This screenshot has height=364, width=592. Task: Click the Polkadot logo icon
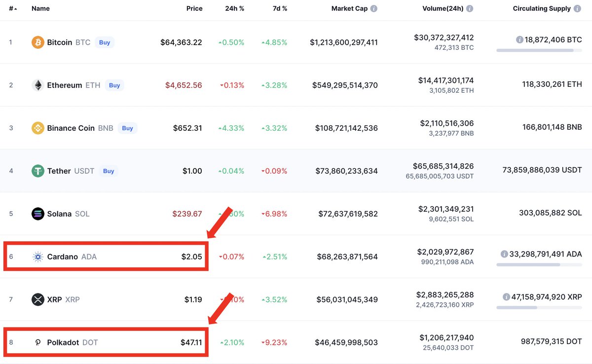click(x=38, y=342)
